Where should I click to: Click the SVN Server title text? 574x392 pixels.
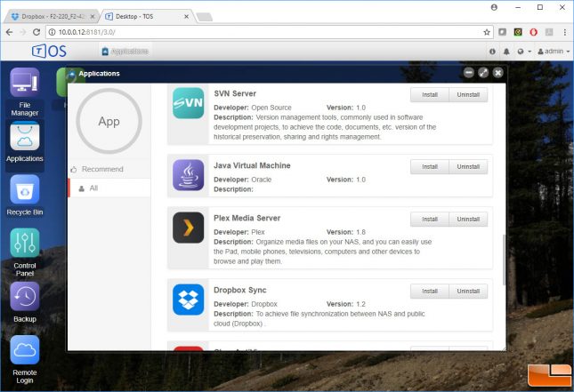click(x=235, y=93)
